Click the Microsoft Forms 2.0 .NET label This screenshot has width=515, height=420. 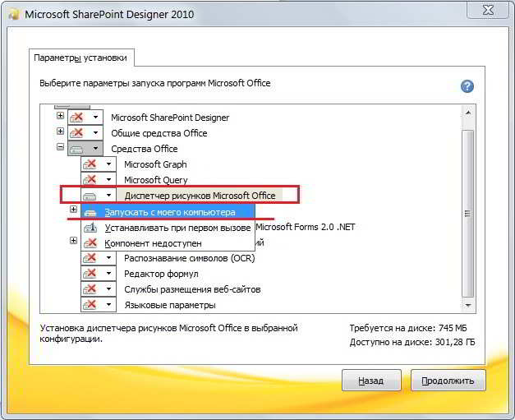pos(306,227)
